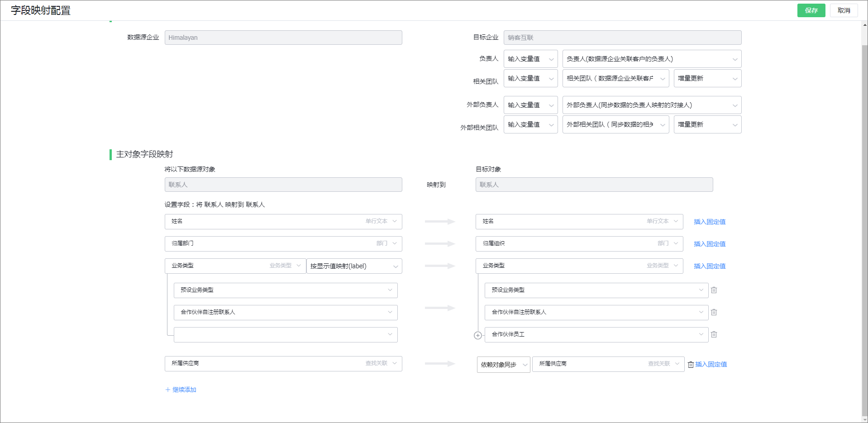Click 继续添加 to add a new mapping
Image resolution: width=868 pixels, height=423 pixels.
[x=181, y=390]
